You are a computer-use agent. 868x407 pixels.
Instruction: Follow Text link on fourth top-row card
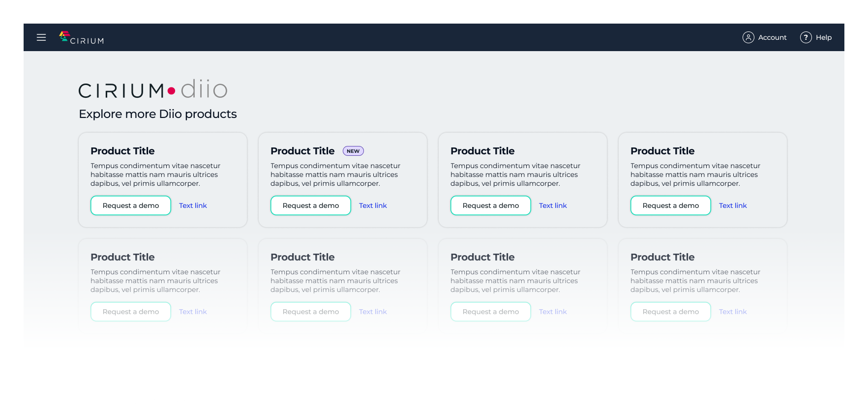pyautogui.click(x=733, y=205)
